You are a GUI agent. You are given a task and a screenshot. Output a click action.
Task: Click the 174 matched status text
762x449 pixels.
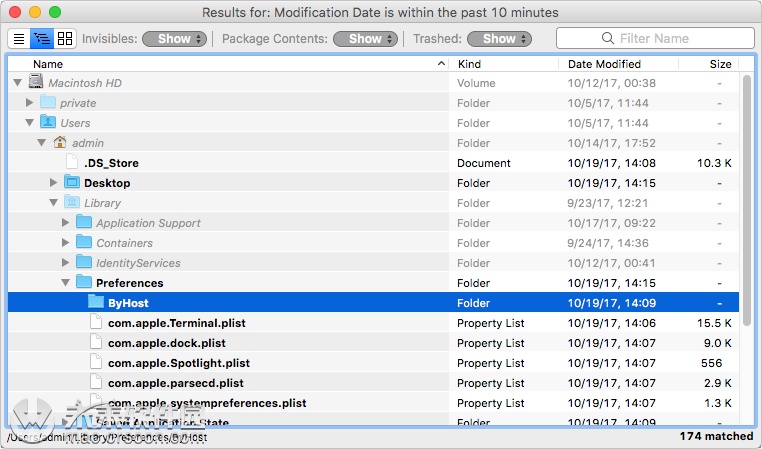point(716,436)
